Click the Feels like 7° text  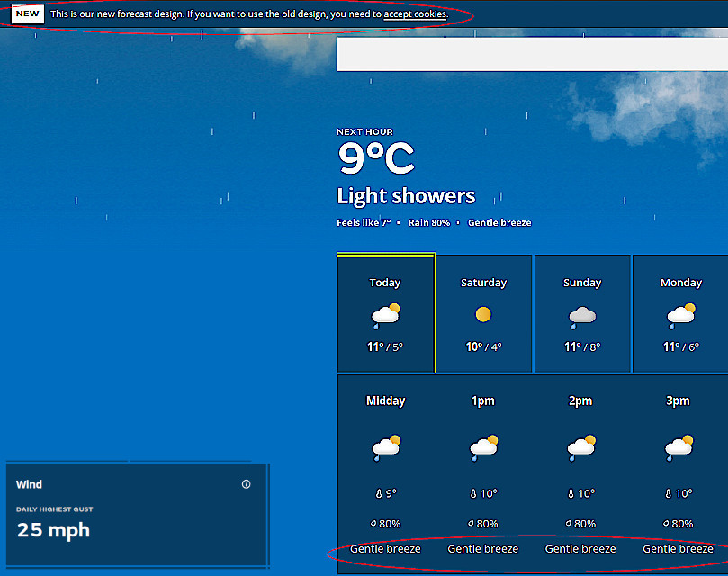[x=364, y=223]
